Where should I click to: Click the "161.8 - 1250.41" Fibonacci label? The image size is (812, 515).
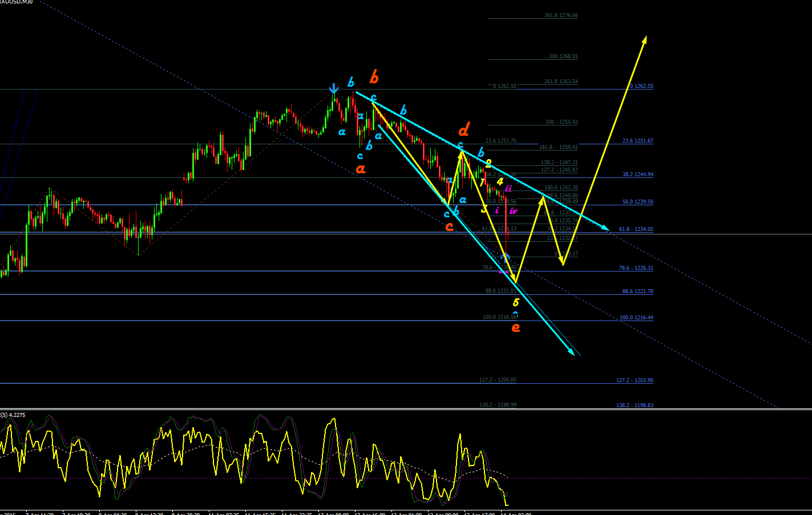pyautogui.click(x=559, y=147)
